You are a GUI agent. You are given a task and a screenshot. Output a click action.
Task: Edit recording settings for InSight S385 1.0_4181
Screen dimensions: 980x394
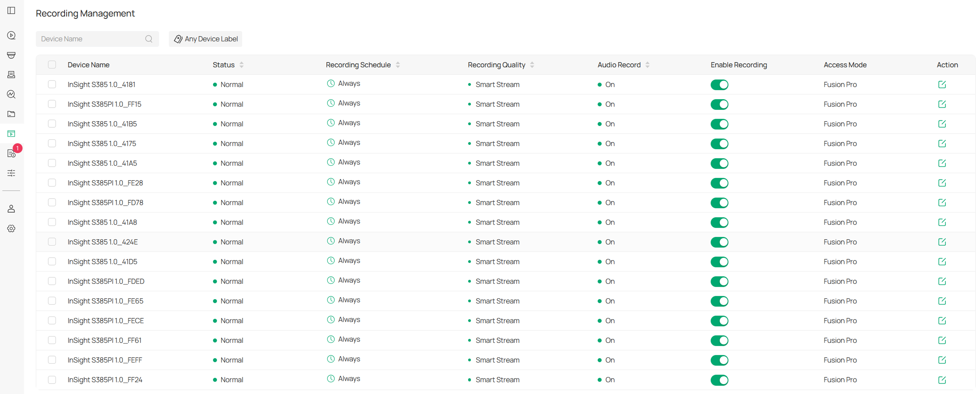(942, 84)
